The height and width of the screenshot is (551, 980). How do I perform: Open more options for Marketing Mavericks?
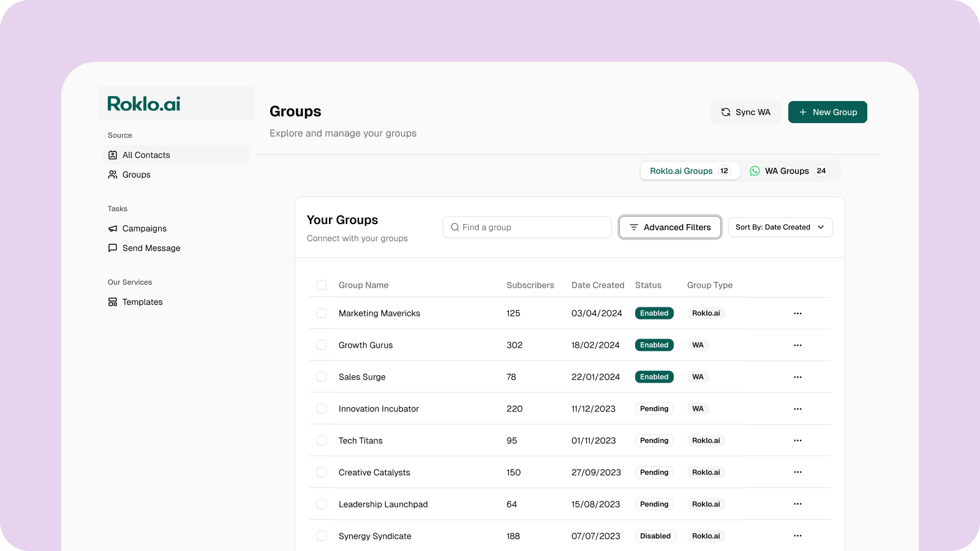[797, 313]
